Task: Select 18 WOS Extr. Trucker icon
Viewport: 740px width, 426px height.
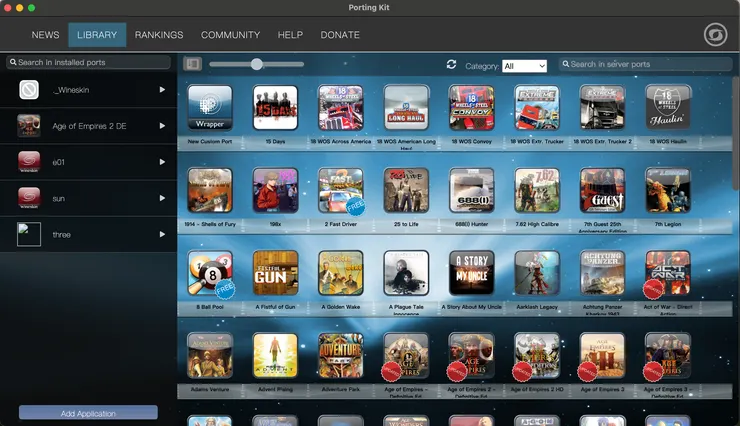Action: pyautogui.click(x=537, y=107)
